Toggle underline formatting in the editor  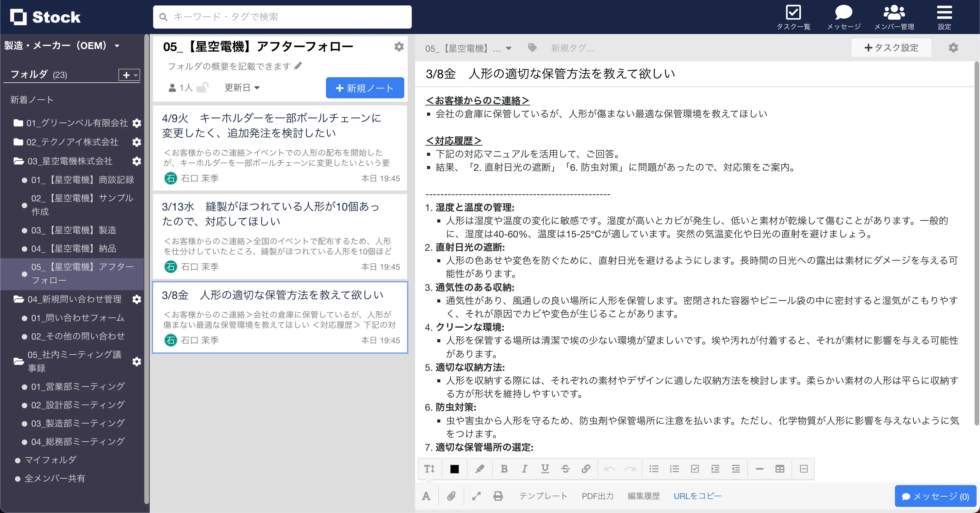545,469
